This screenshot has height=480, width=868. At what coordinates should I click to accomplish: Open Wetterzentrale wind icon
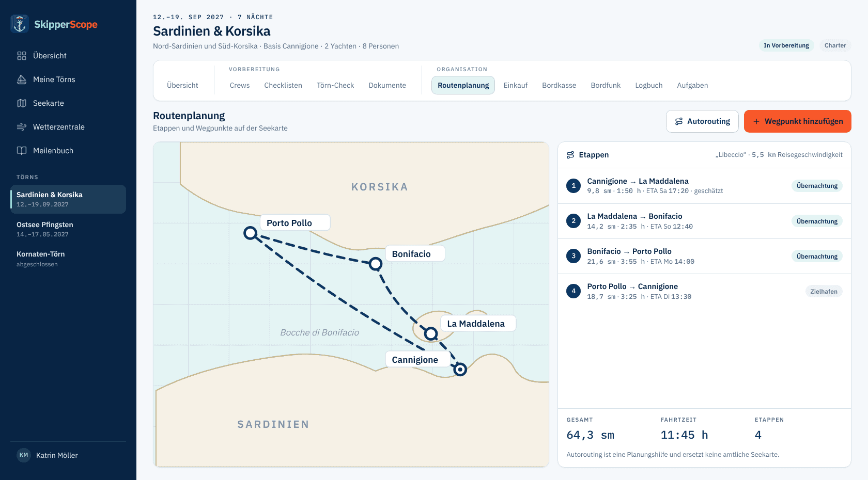pos(22,127)
